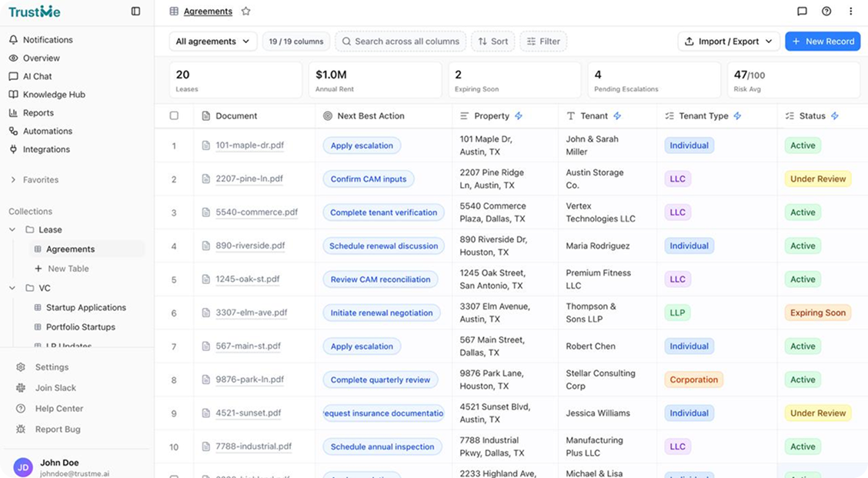This screenshot has height=478, width=868.
Task: Open the All agreements view dropdown
Action: tap(213, 42)
